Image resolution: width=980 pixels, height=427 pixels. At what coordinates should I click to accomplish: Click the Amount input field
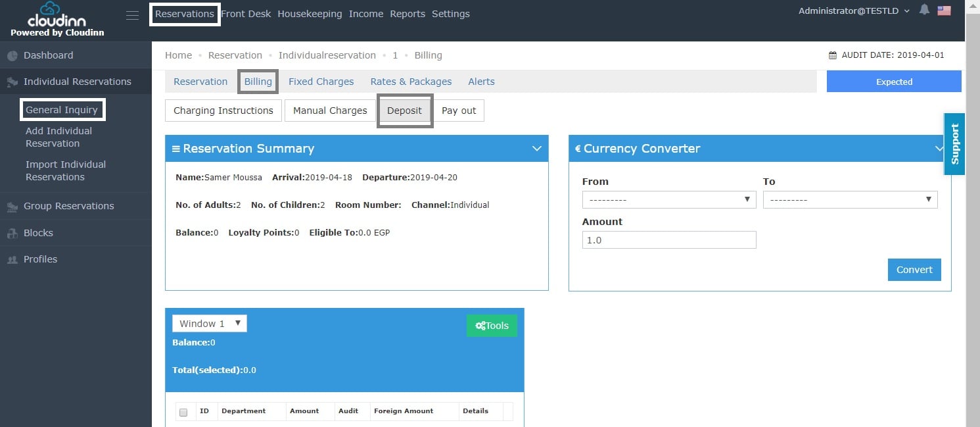tap(669, 240)
